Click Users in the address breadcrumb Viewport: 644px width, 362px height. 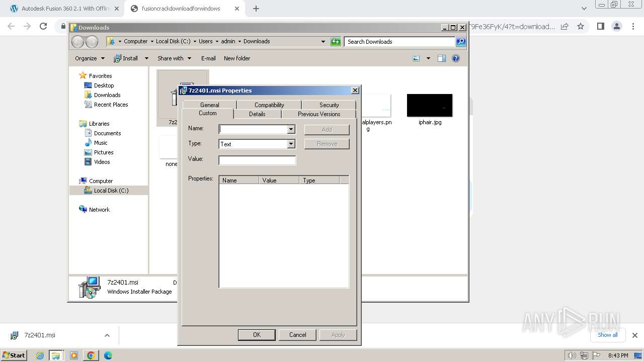pos(205,42)
